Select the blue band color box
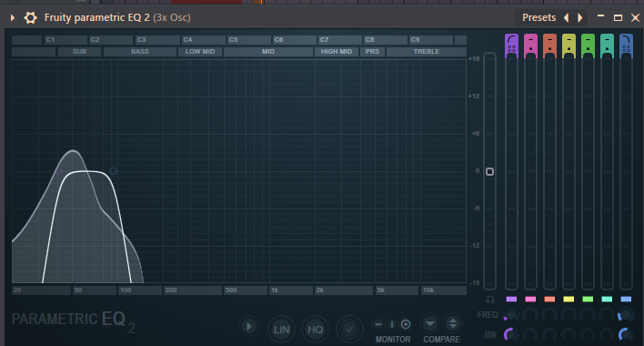 [626, 300]
